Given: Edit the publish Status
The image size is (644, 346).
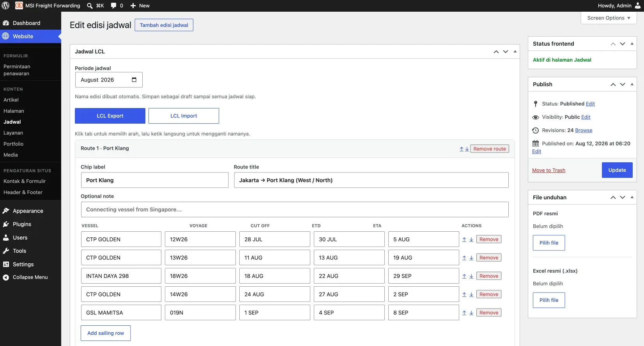Looking at the screenshot, I should [590, 104].
